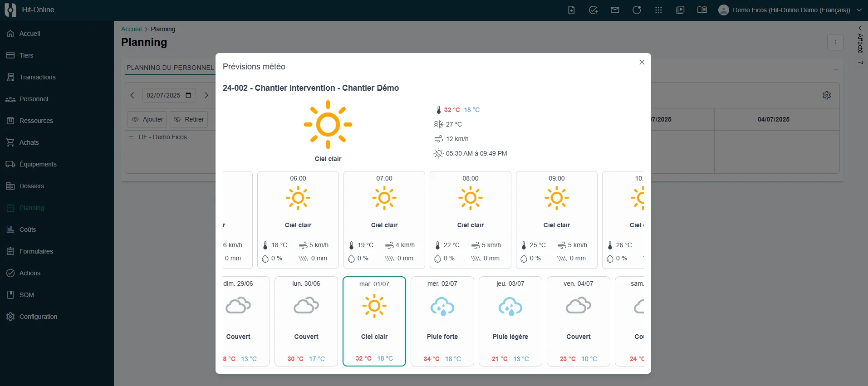
Task: Click the date field 02/07/2025
Action: (x=169, y=95)
